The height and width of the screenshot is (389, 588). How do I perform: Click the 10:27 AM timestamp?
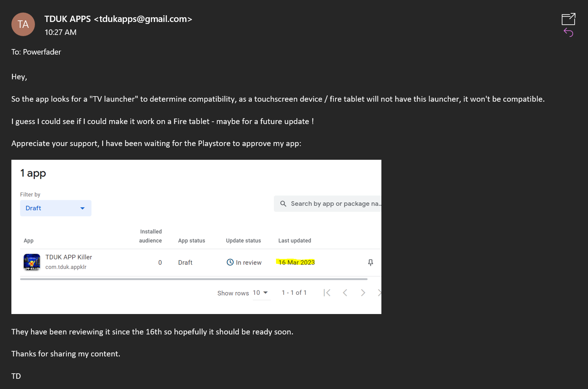60,32
